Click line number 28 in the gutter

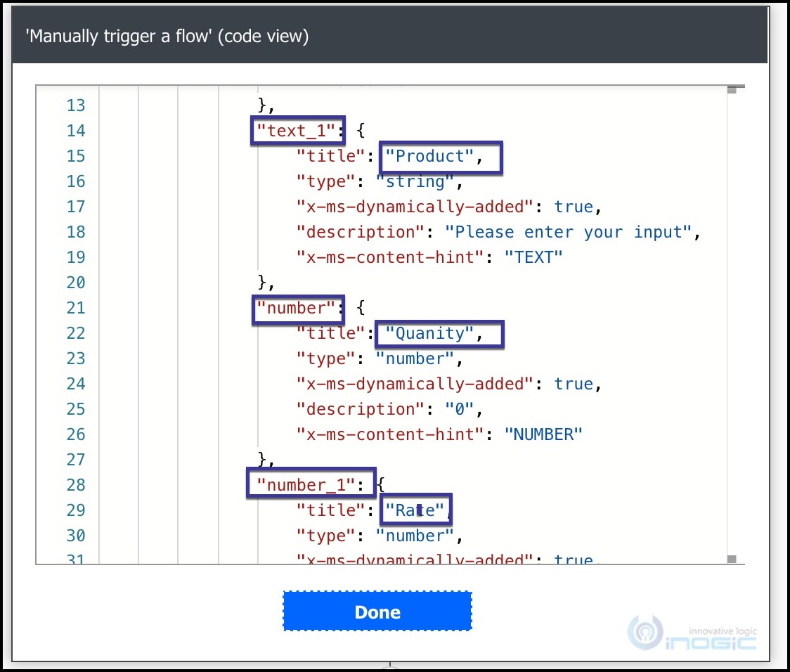[x=76, y=484]
